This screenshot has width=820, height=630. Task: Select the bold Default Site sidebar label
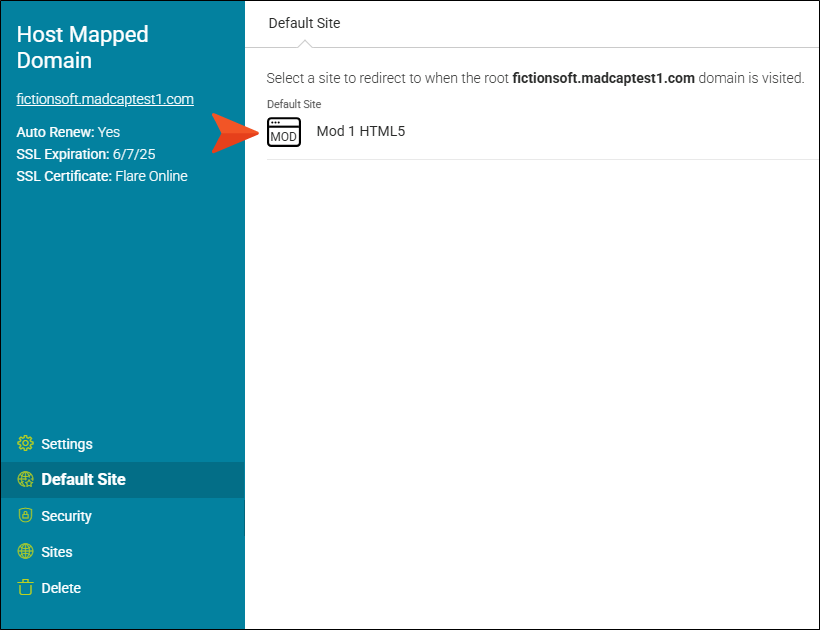pyautogui.click(x=83, y=480)
